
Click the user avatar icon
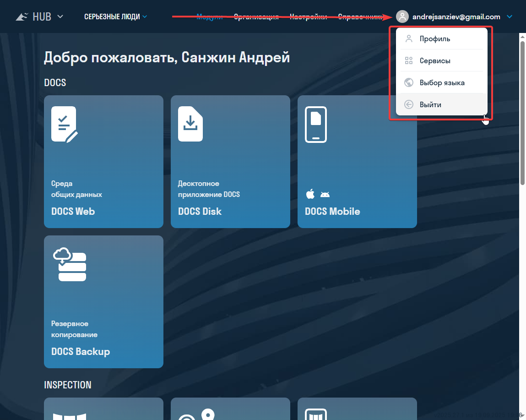point(402,17)
